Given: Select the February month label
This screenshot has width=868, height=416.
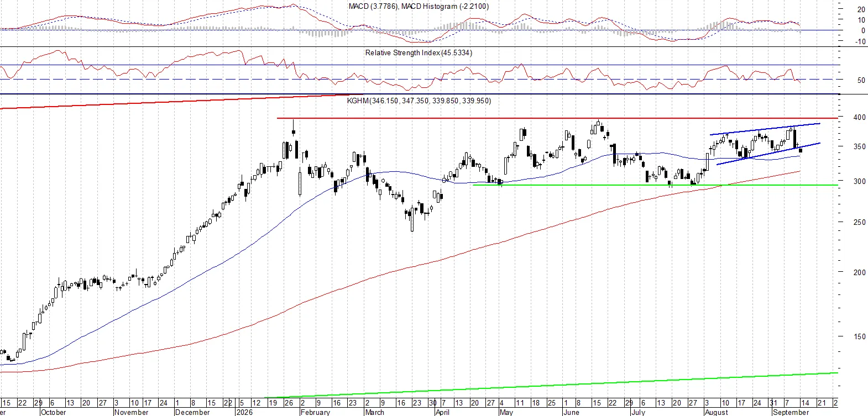Looking at the screenshot, I should 315,412.
